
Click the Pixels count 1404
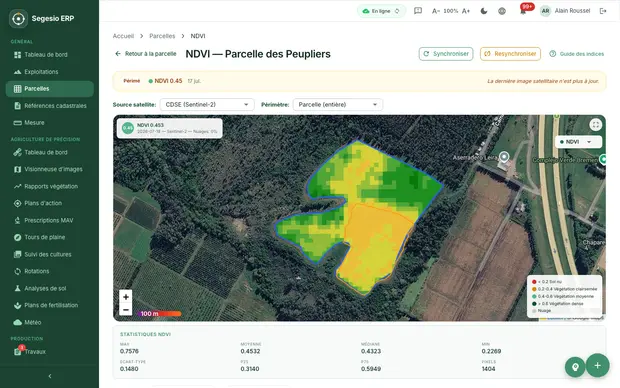coord(488,369)
